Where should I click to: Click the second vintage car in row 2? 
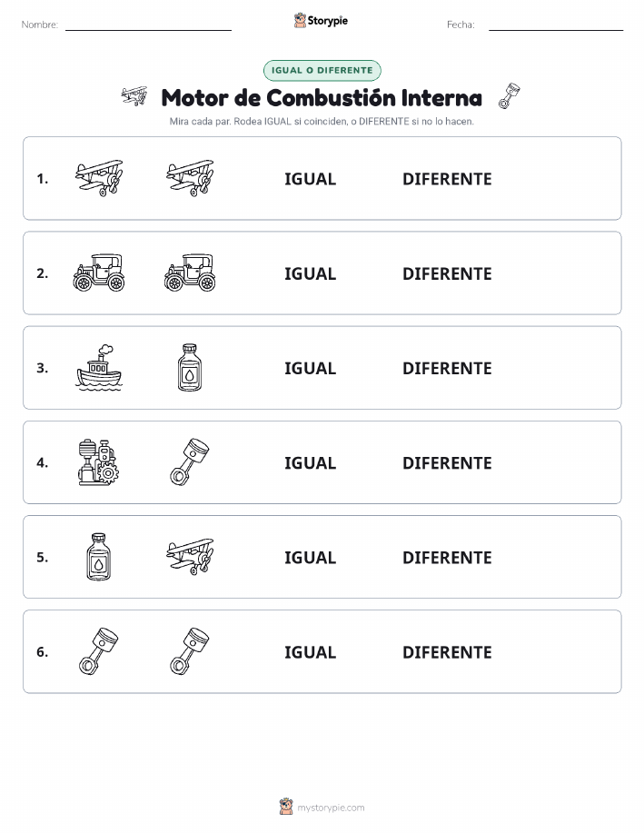[190, 273]
